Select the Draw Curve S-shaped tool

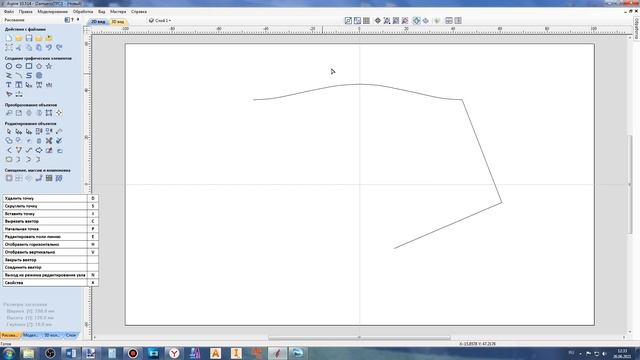(29, 76)
